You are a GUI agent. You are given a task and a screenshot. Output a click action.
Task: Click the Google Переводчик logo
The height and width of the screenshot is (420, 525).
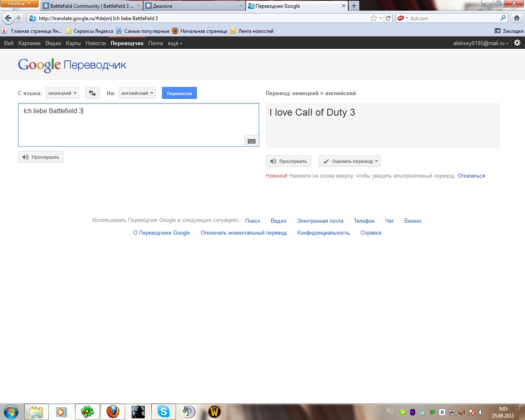tap(72, 65)
